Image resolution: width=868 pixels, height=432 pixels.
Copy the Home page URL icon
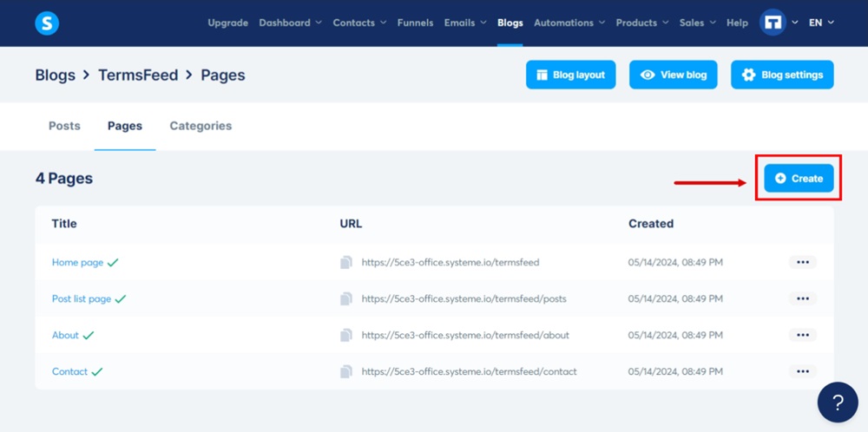(x=346, y=262)
